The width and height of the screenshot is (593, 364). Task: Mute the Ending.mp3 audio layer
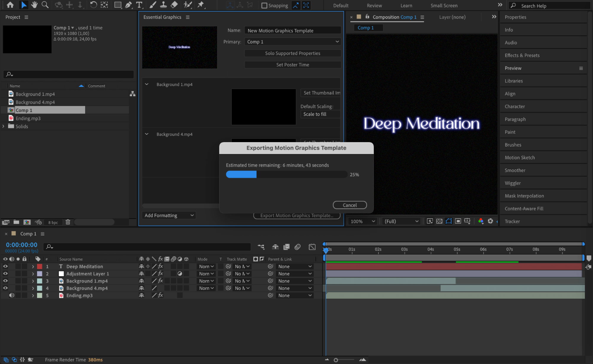(12, 295)
